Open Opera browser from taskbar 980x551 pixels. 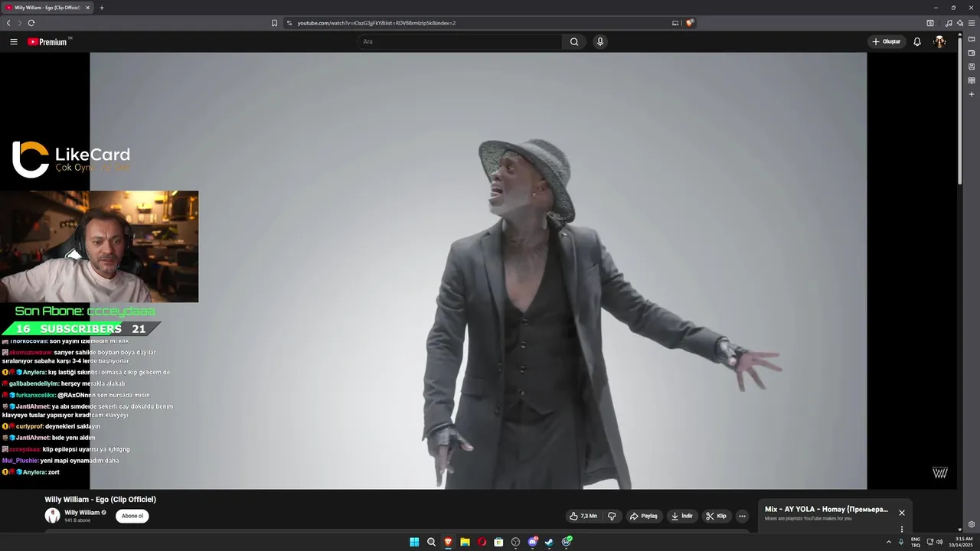tap(482, 542)
